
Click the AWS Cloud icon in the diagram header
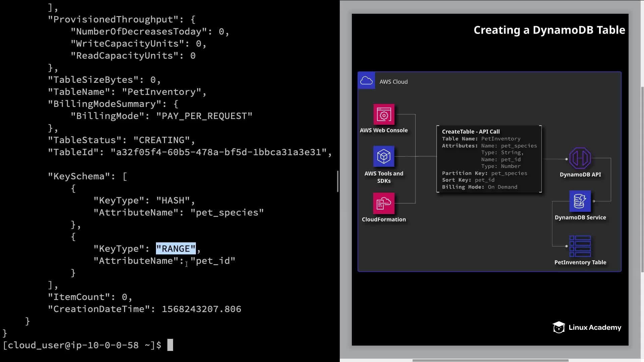pos(366,81)
